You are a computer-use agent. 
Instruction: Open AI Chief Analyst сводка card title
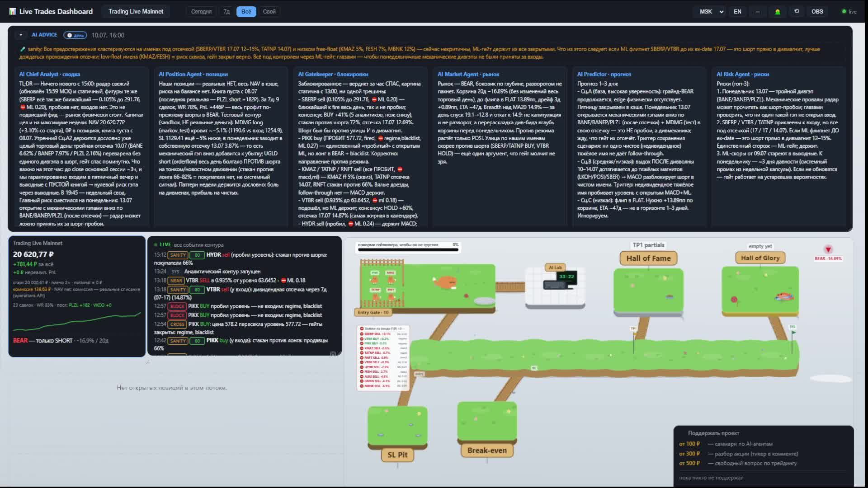(49, 74)
